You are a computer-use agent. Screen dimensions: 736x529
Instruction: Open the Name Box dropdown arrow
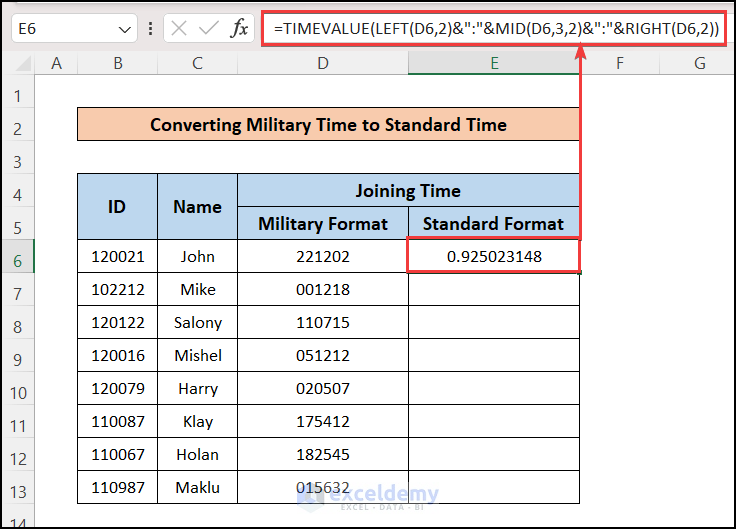tap(124, 30)
